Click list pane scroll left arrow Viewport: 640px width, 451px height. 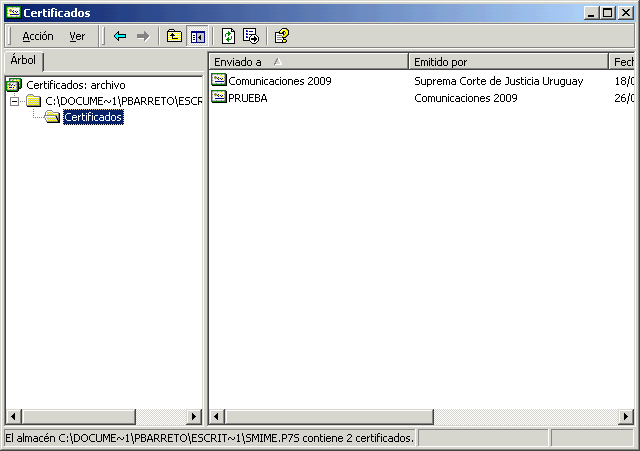[x=217, y=417]
